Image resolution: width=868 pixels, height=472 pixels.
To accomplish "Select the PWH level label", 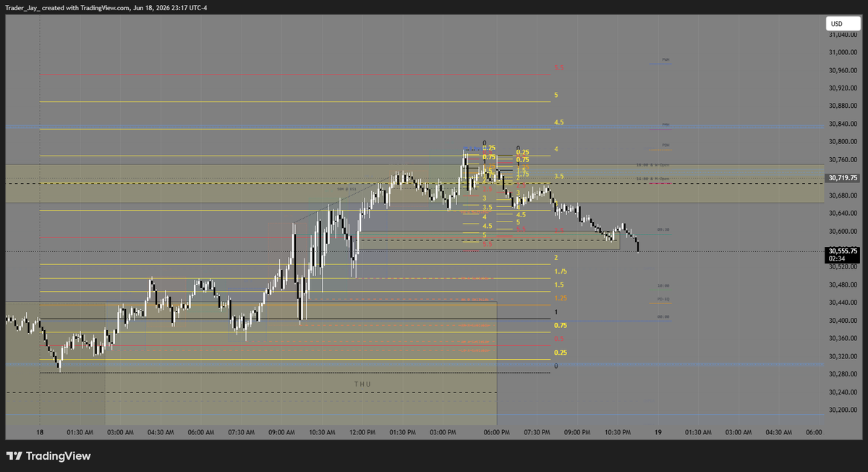I will click(665, 60).
